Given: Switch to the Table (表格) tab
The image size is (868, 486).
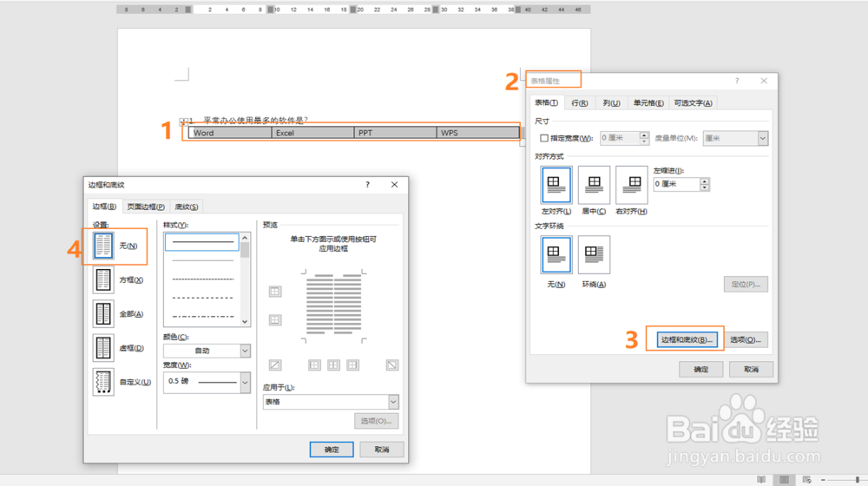Looking at the screenshot, I should (x=546, y=103).
